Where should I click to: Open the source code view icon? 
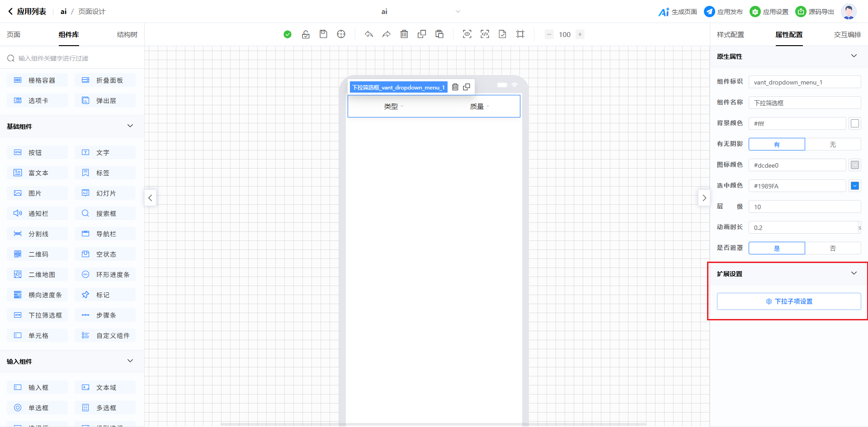pos(485,34)
